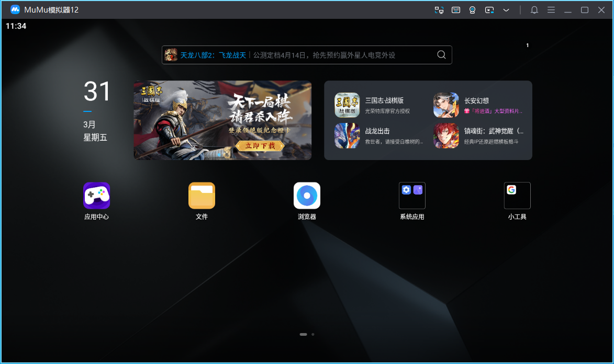Click the 天龙八部2 game icon in search bar
The height and width of the screenshot is (364, 614).
(x=171, y=55)
